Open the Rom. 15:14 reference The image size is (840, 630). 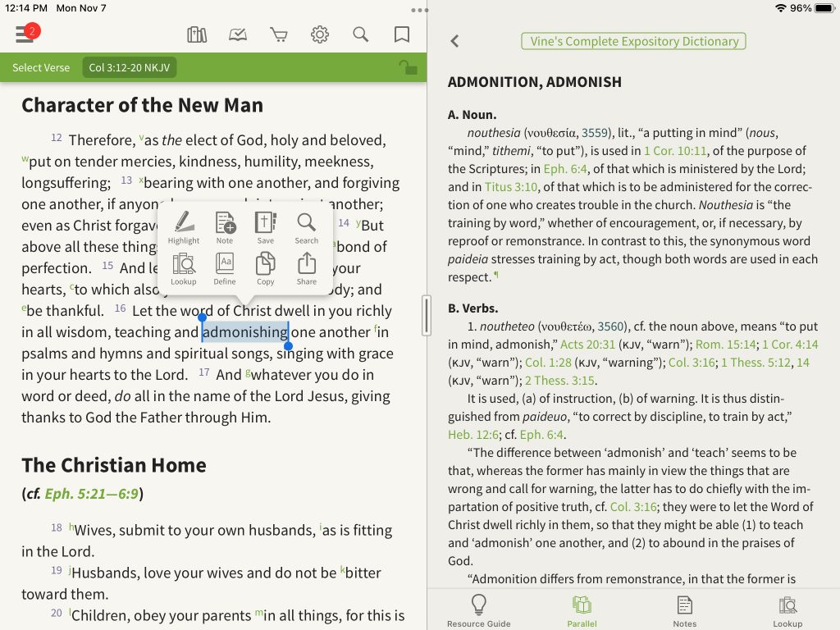pos(726,345)
